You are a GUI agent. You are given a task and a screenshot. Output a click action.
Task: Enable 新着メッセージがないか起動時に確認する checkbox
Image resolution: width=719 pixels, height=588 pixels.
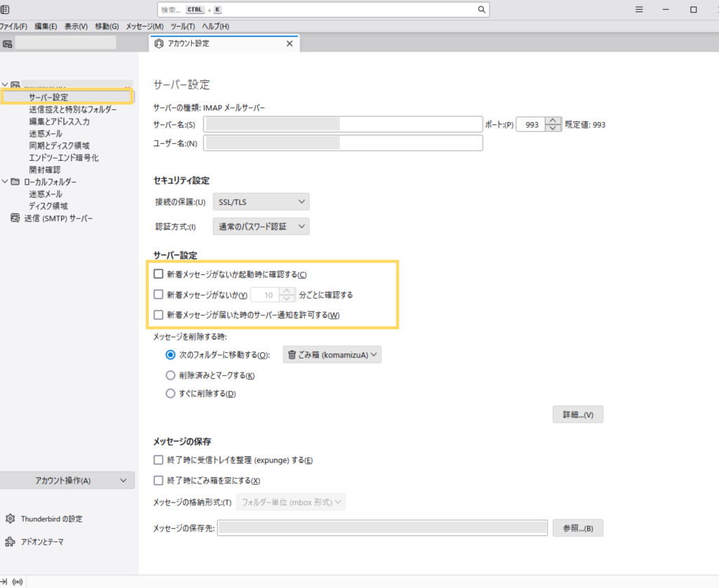point(158,274)
